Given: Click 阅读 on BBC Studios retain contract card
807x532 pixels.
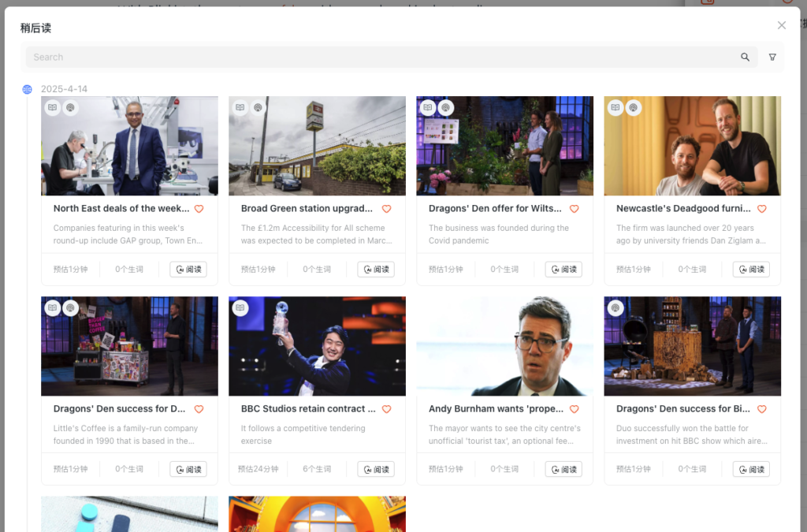Looking at the screenshot, I should pos(376,469).
